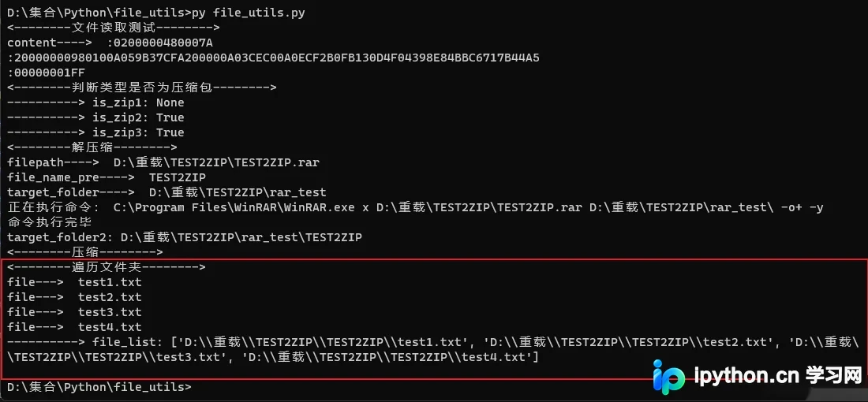Viewport: 868px width, 402px height.
Task: Click the content :0200000480007A line
Action: point(110,43)
